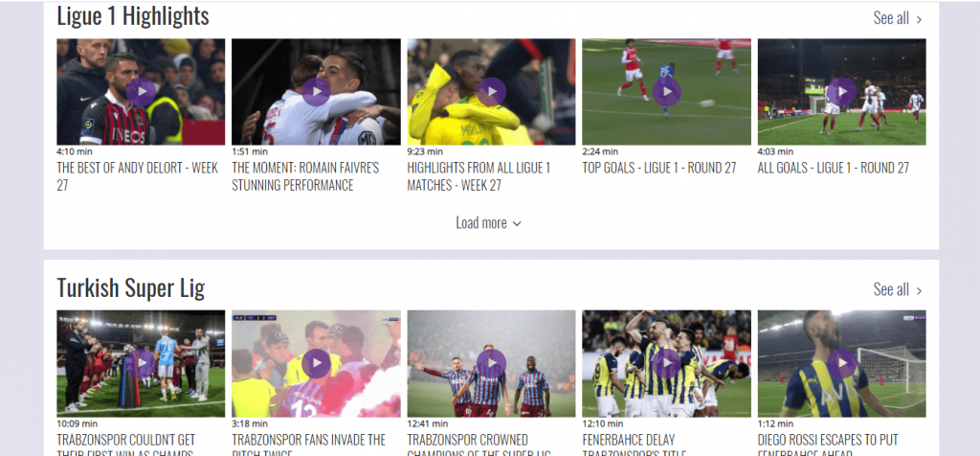The image size is (980, 456).
Task: Open See all for Ligue 1 Highlights
Action: click(898, 18)
